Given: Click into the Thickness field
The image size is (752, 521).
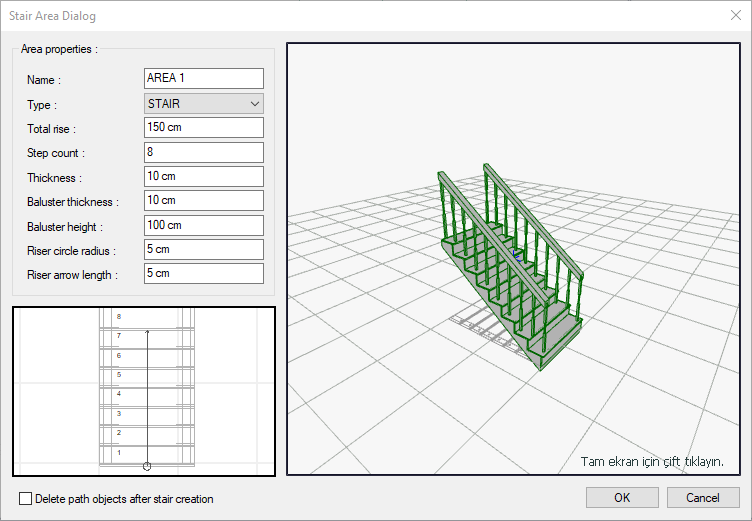Looking at the screenshot, I should [x=204, y=176].
